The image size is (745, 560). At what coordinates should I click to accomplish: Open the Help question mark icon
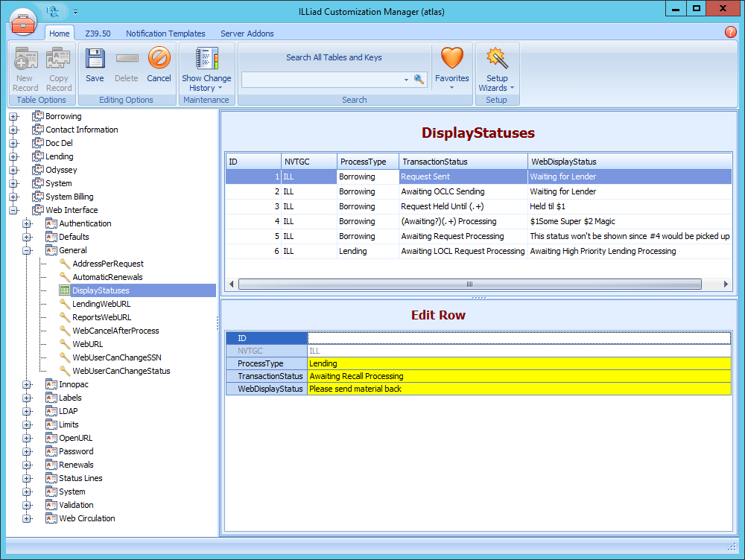[x=730, y=33]
